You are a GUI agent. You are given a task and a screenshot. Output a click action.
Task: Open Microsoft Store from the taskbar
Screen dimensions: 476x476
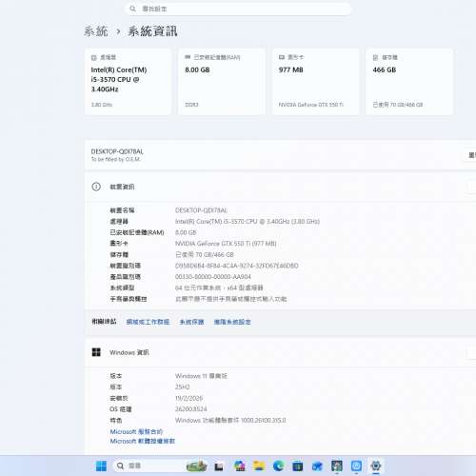click(298, 466)
